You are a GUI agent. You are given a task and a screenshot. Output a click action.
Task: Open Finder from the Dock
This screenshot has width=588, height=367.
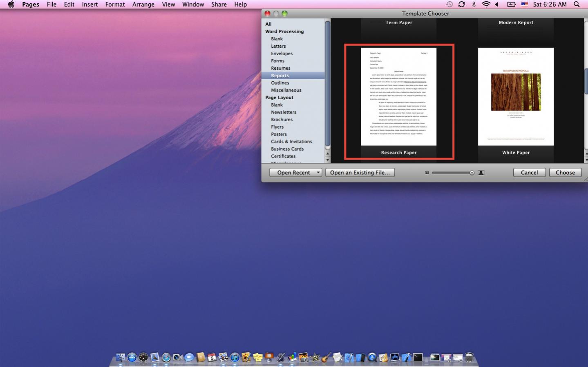121,358
